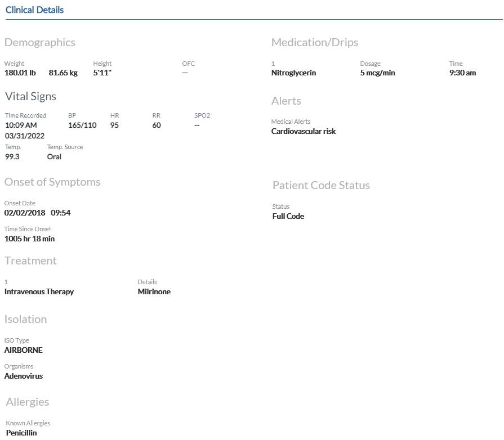The image size is (504, 440).
Task: Click Milrinone treatment details
Action: point(154,291)
